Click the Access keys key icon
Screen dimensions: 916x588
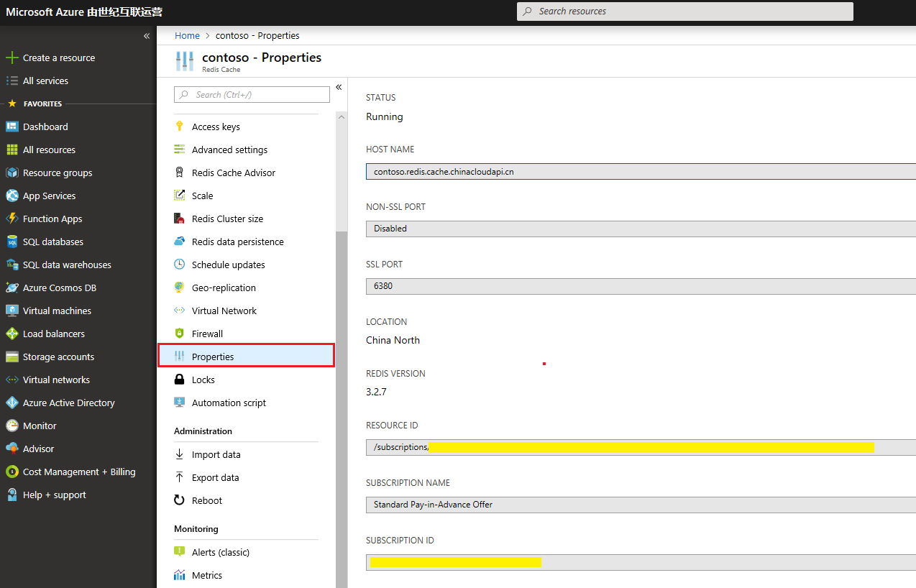coord(180,127)
